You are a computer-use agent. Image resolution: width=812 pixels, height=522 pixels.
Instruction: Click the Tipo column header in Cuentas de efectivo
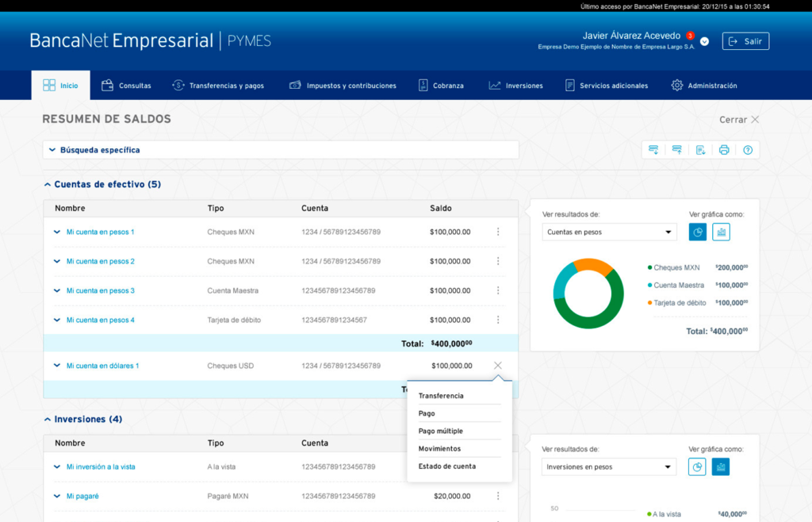[216, 208]
